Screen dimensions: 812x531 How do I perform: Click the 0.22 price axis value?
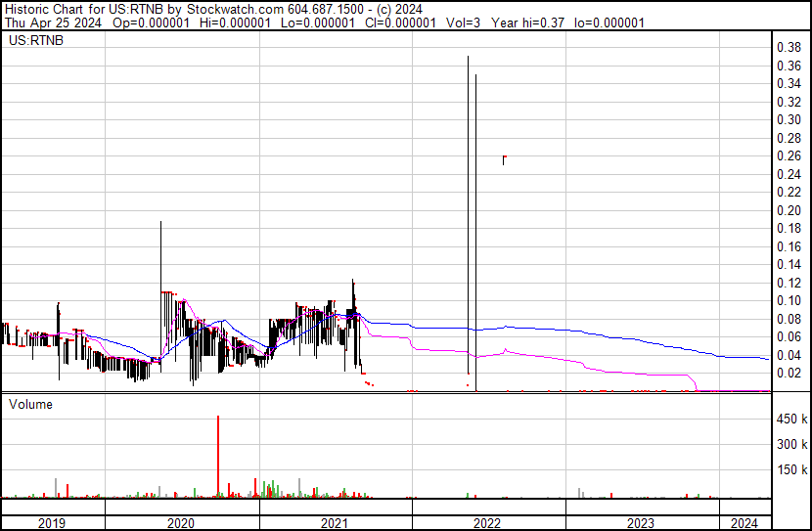pyautogui.click(x=789, y=192)
